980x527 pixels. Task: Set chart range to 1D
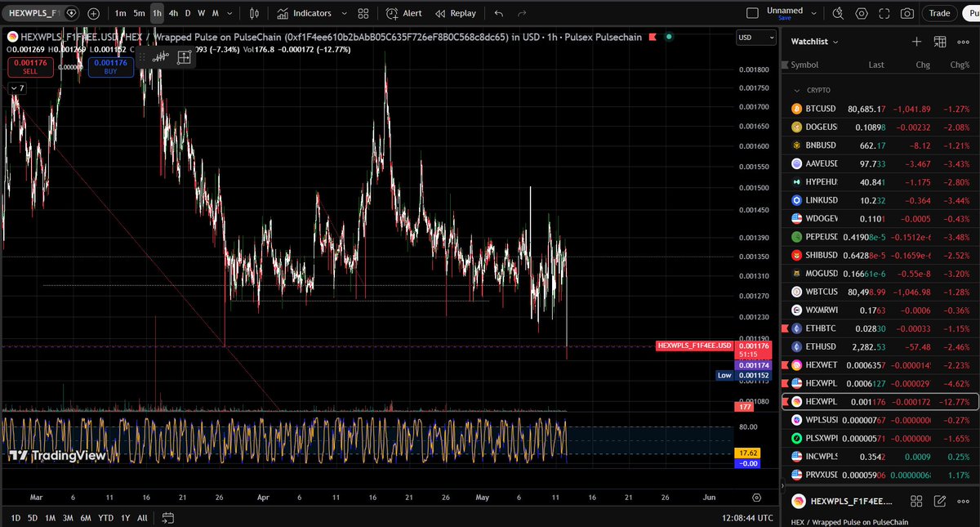click(15, 518)
